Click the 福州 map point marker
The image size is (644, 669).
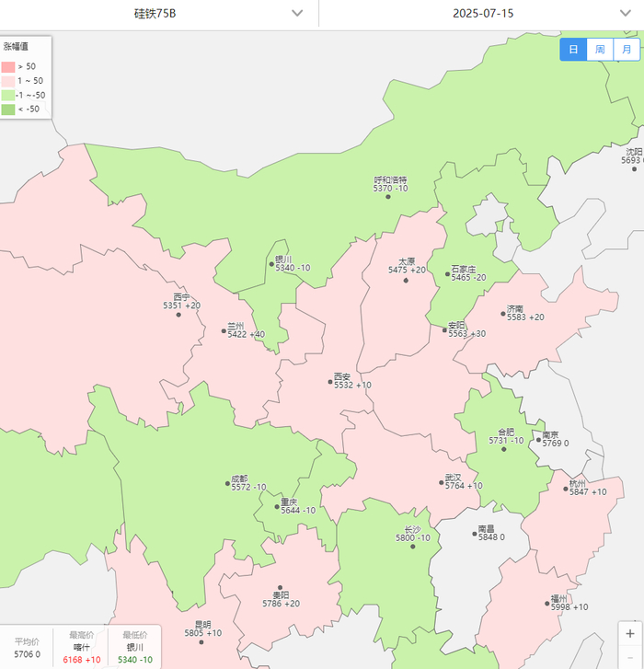click(x=547, y=604)
